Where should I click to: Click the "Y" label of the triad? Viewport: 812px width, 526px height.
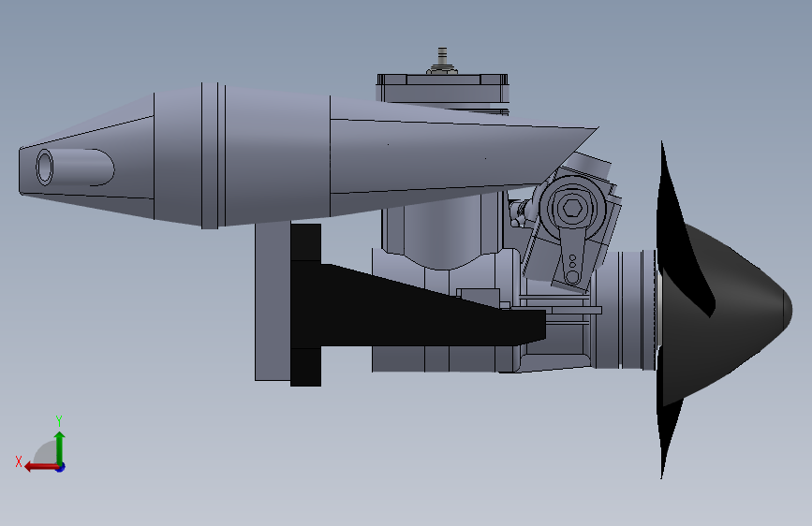coord(59,421)
